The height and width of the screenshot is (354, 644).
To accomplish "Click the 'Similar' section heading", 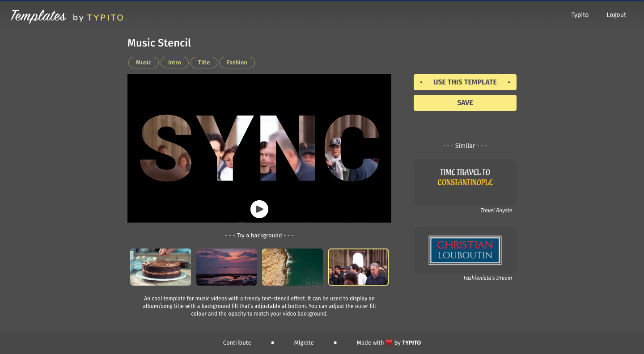I will tap(465, 146).
